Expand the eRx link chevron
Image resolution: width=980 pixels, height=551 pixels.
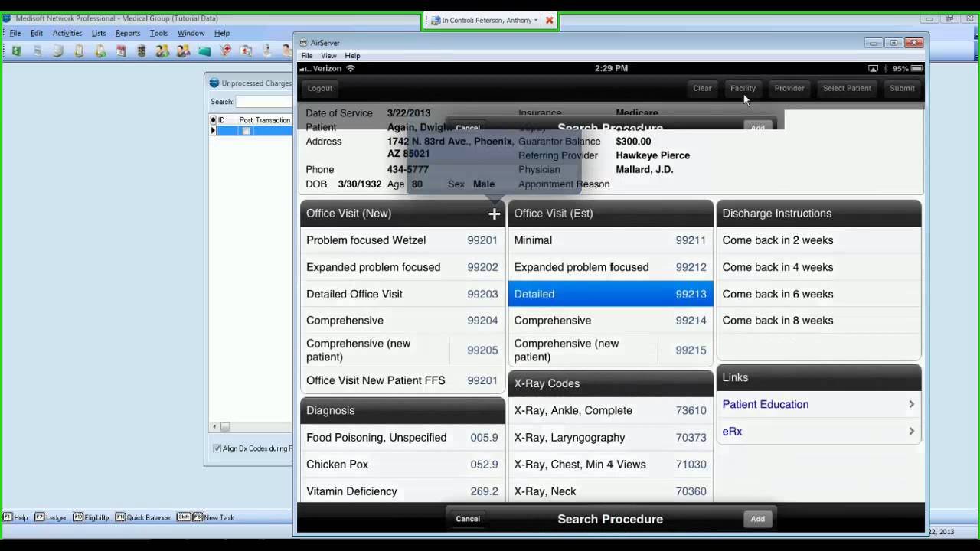(911, 432)
